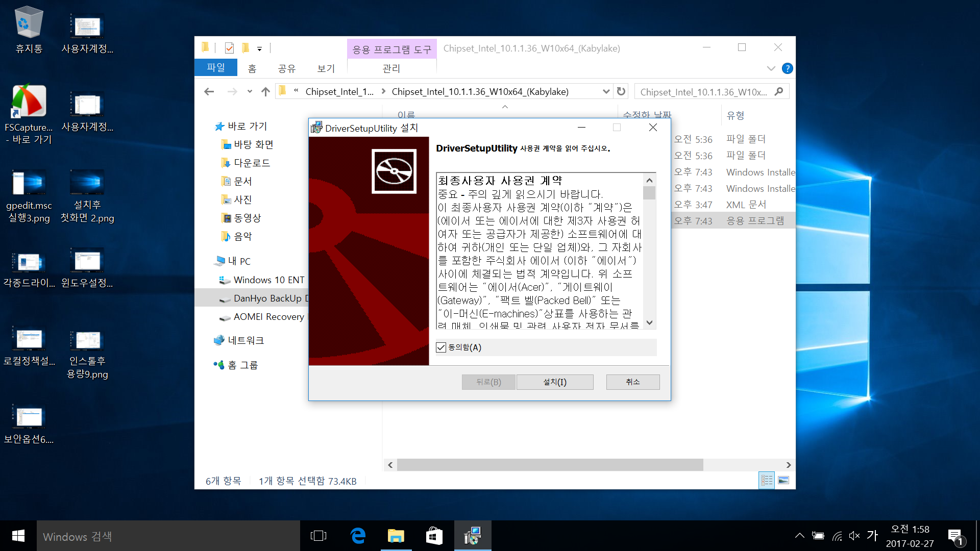Viewport: 980px width, 551px height.
Task: Select gpedit.msc 실행3.png desktop file
Action: click(x=29, y=196)
